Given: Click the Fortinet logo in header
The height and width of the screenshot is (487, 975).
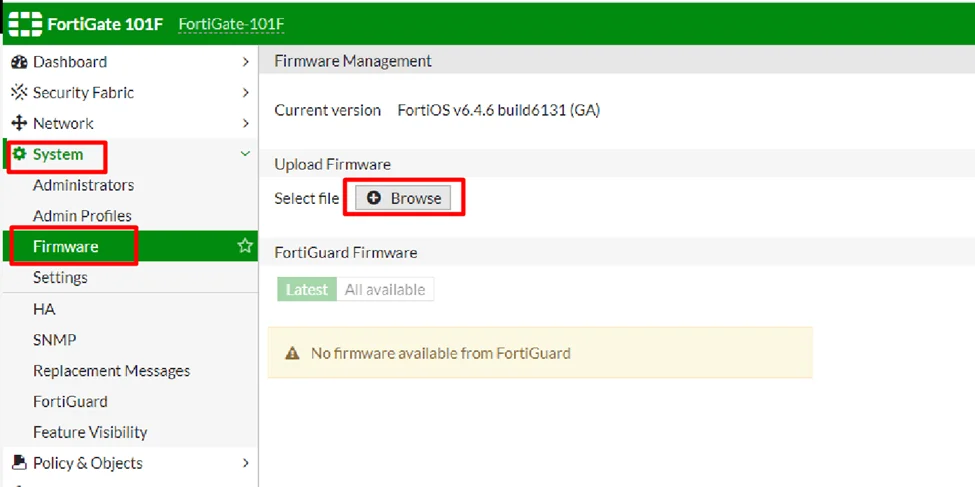Looking at the screenshot, I should [25, 24].
